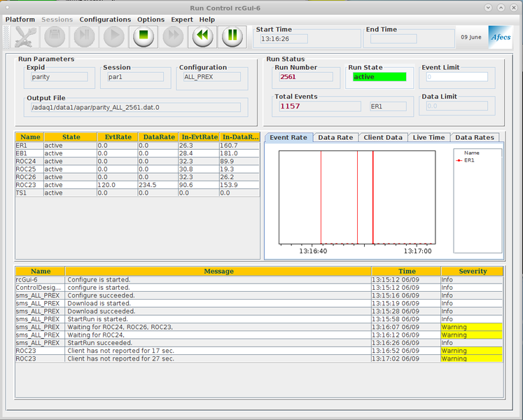Image resolution: width=523 pixels, height=420 pixels.
Task: Sort by the In-DataR... column header
Action: tap(240, 137)
